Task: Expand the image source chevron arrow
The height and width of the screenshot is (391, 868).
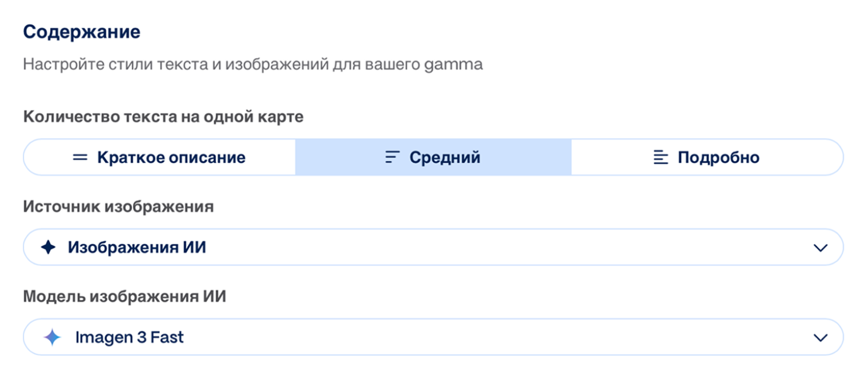Action: pyautogui.click(x=821, y=248)
